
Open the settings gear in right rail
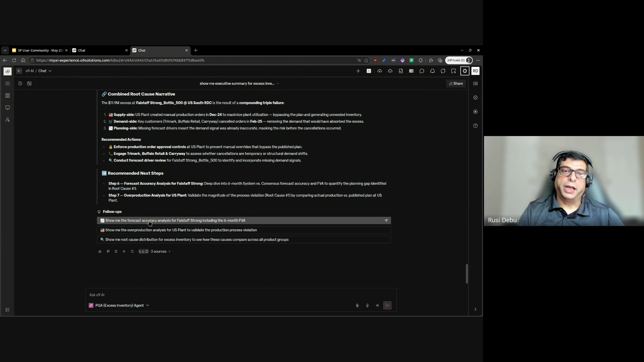[x=475, y=98]
